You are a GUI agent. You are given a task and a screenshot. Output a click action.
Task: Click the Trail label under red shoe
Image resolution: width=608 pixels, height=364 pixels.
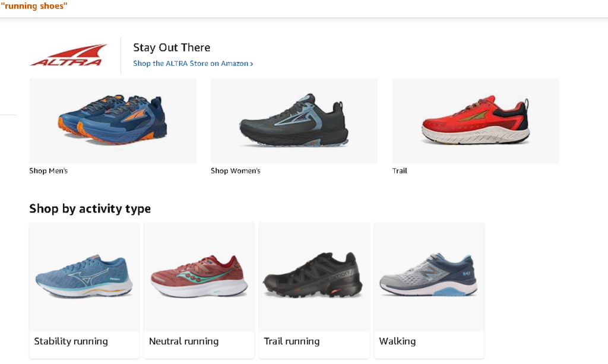tap(400, 170)
